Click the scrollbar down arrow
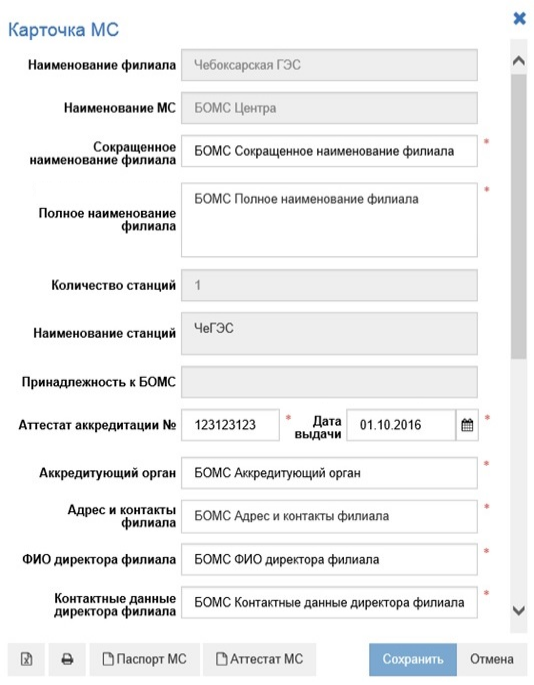Image resolution: width=534 pixels, height=685 pixels. [519, 610]
